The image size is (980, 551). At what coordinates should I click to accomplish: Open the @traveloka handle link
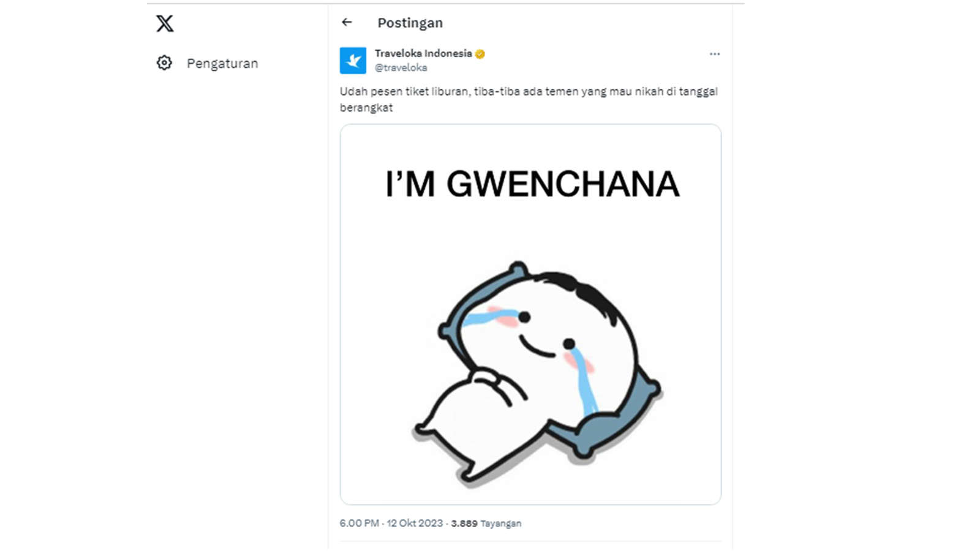401,68
